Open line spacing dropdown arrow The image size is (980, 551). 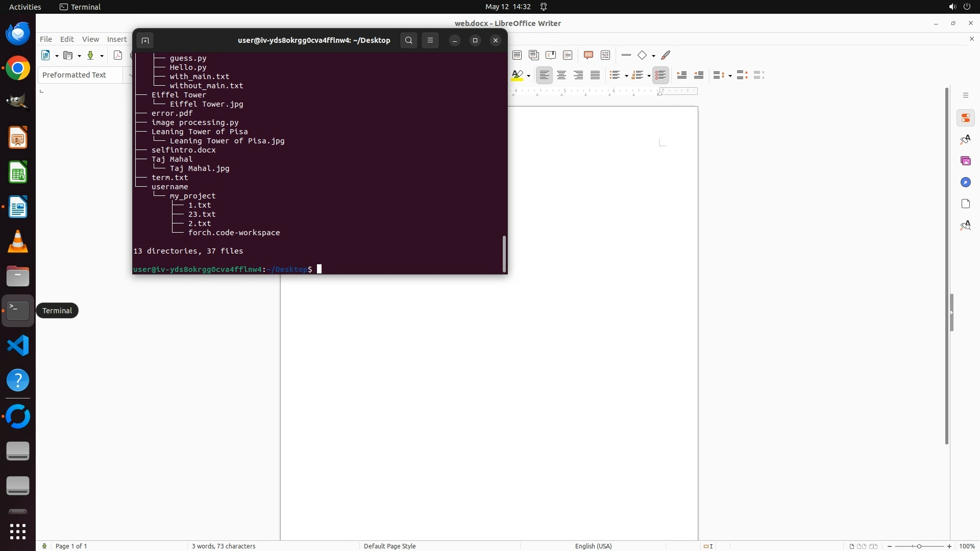(x=730, y=76)
